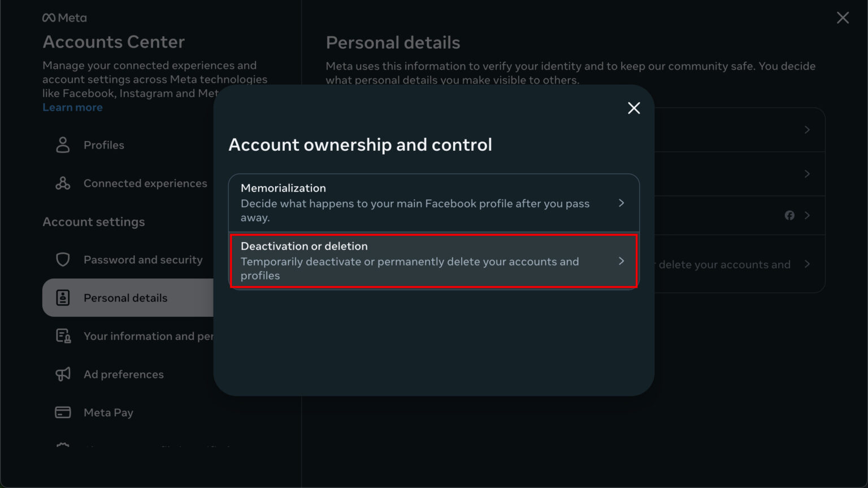Viewport: 868px width, 488px height.
Task: Open Ad preferences via the megaphone icon
Action: [63, 374]
